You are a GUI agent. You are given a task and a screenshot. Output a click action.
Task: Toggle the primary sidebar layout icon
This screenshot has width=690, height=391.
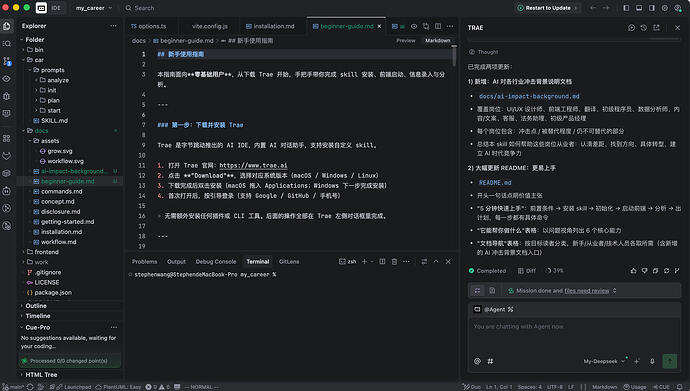click(x=626, y=8)
